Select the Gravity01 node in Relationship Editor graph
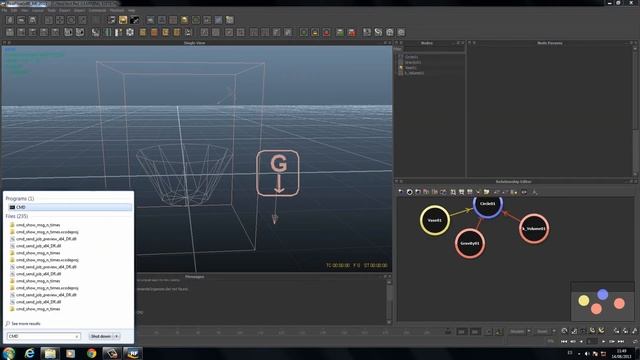 [470, 244]
